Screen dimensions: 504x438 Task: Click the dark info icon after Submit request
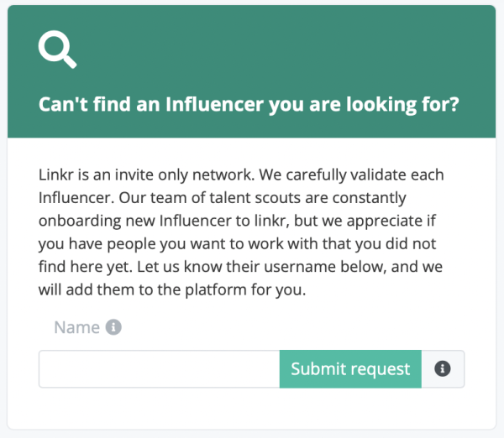pyautogui.click(x=443, y=368)
